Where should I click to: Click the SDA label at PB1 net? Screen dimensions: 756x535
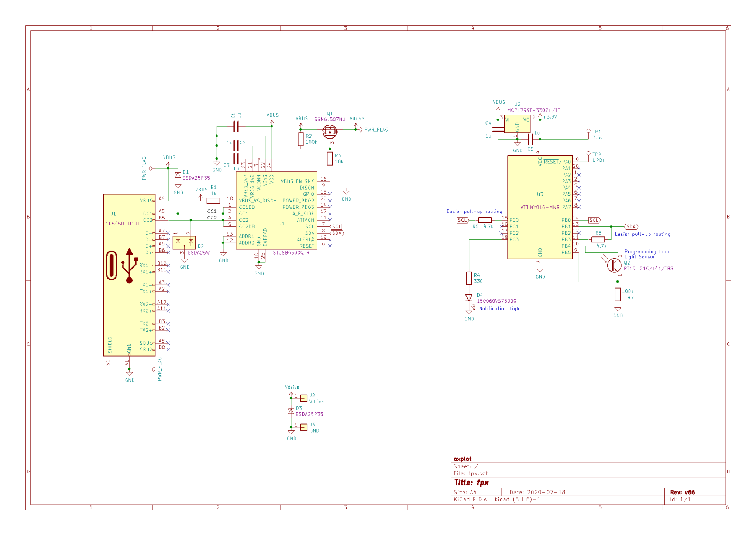(631, 226)
